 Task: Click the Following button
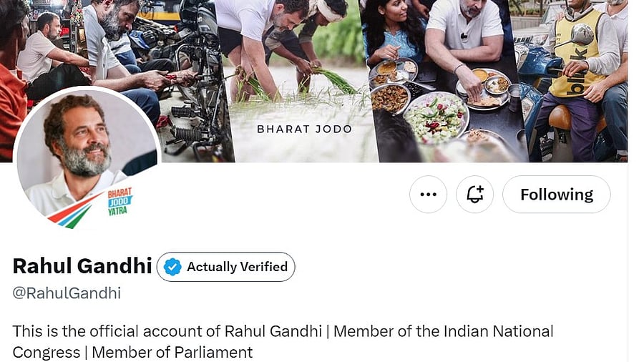point(556,195)
